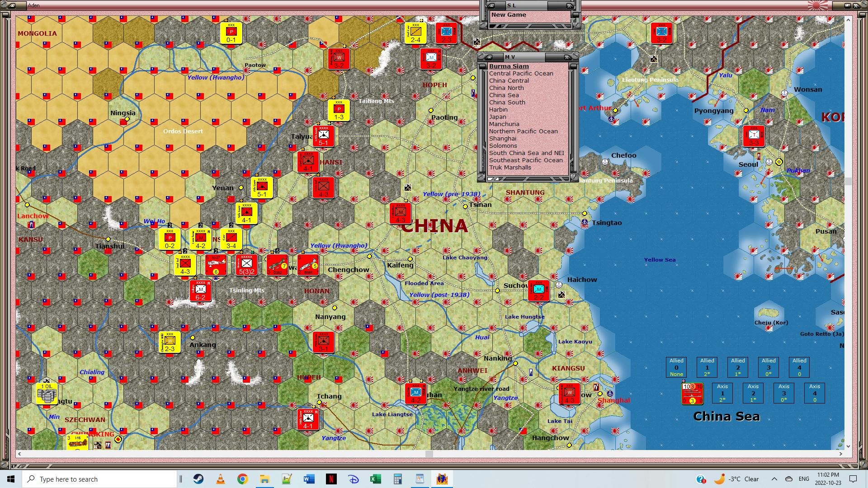Open Steam from the taskbar
The width and height of the screenshot is (868, 488).
coord(198,479)
